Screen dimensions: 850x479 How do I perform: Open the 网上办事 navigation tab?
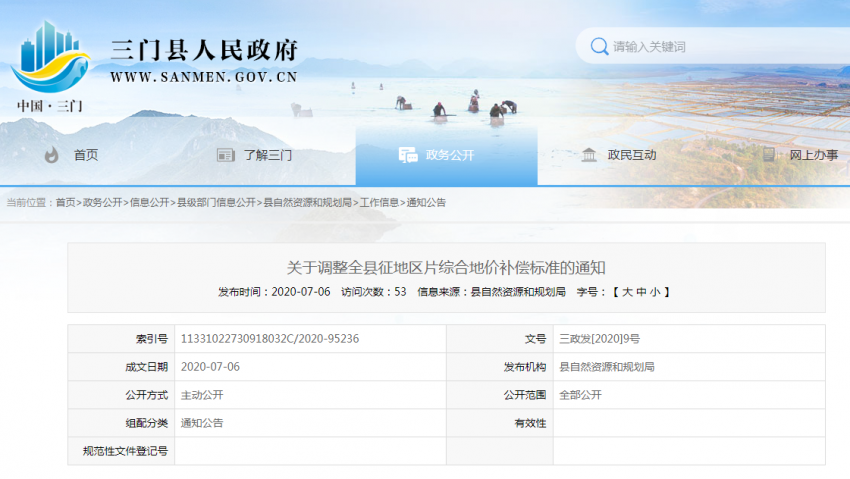[814, 155]
